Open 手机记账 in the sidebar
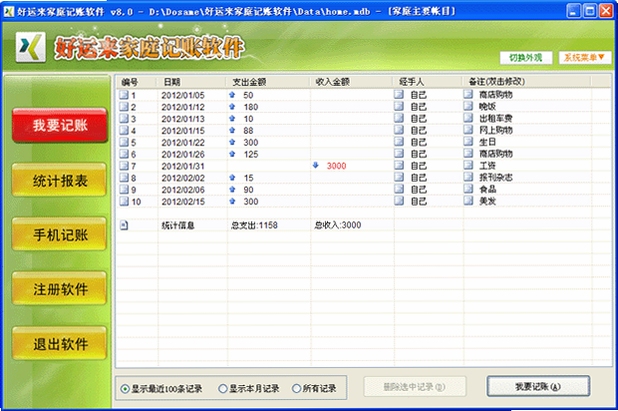The height and width of the screenshot is (411, 618). click(60, 235)
